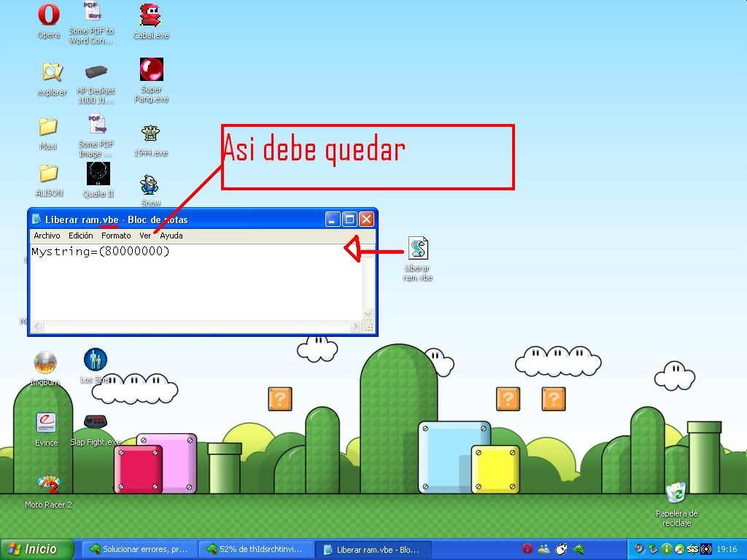Screen dimensions: 747x560
Task: Click Notepad vertical scrollbar down arrow
Action: click(368, 314)
